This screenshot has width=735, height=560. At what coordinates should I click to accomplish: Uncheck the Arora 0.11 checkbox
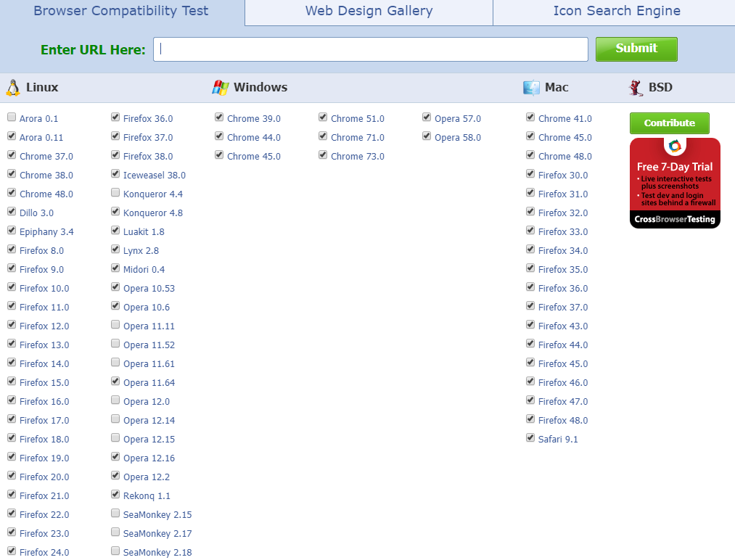[12, 136]
